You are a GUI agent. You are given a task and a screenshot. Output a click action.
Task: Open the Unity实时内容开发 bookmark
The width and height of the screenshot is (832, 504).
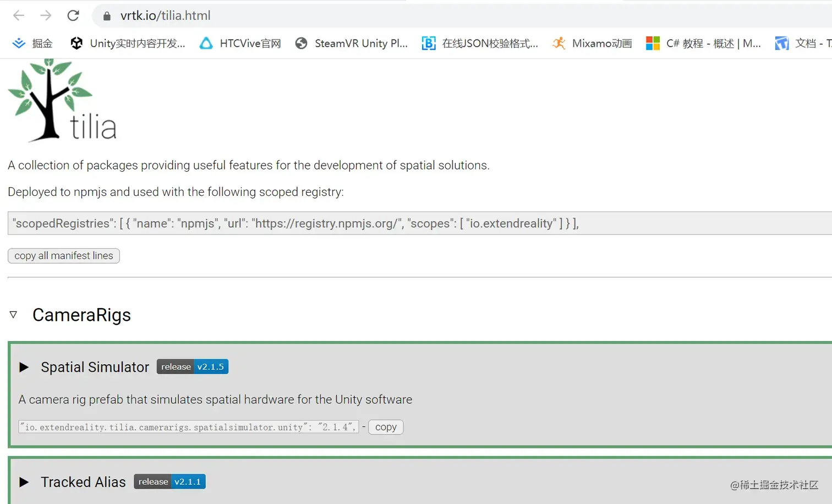tap(128, 43)
